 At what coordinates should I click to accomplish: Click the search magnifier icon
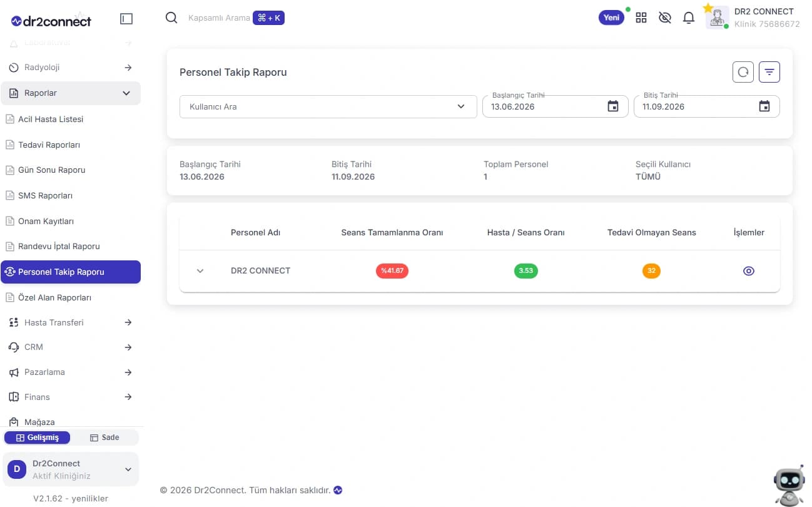point(171,18)
